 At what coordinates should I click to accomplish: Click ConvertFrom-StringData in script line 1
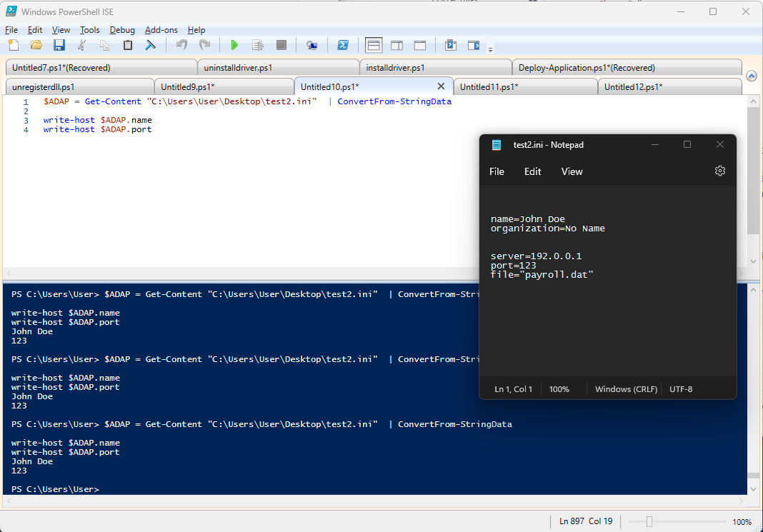point(394,101)
